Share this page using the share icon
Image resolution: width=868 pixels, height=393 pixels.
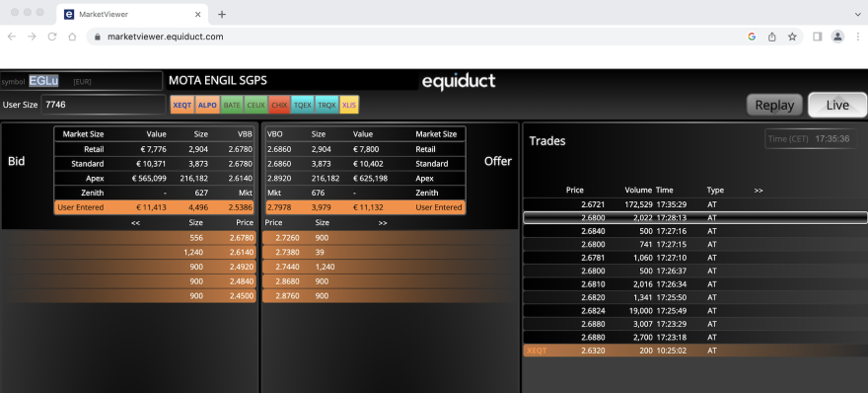[x=771, y=37]
